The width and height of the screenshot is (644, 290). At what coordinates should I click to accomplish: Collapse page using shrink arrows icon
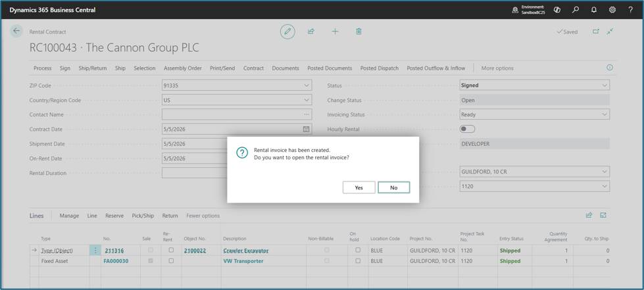(610, 32)
